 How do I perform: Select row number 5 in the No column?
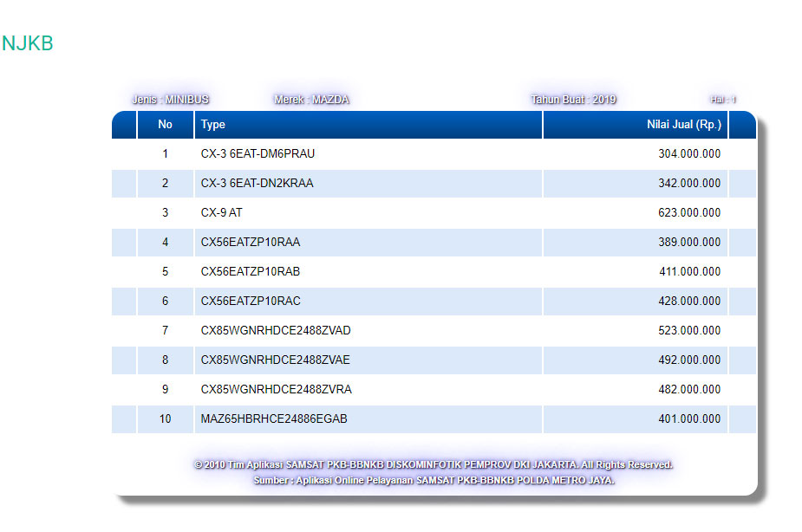(166, 272)
